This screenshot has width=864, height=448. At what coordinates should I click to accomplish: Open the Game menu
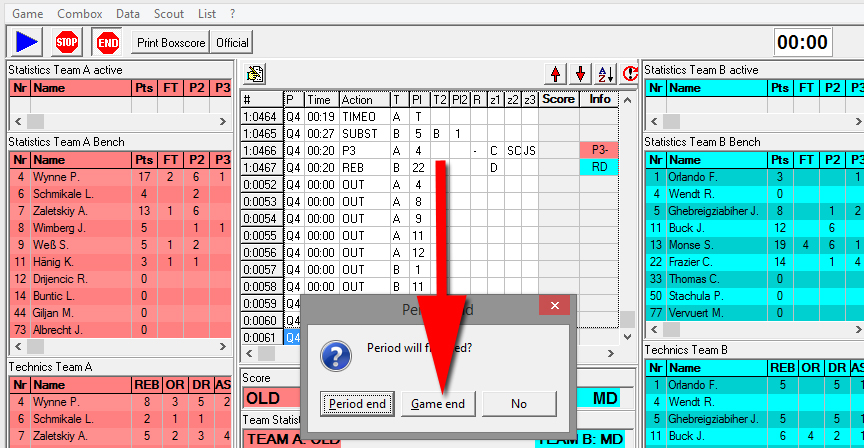click(28, 14)
